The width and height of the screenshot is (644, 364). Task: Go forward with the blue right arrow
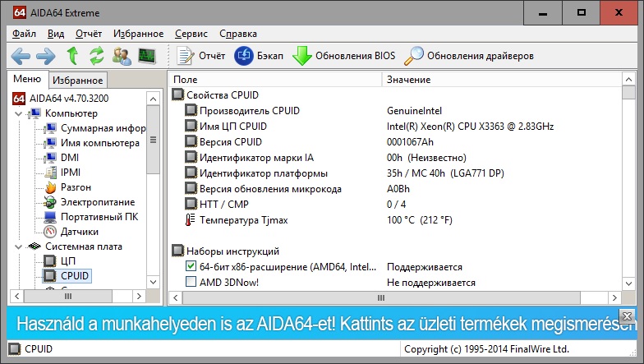(46, 56)
